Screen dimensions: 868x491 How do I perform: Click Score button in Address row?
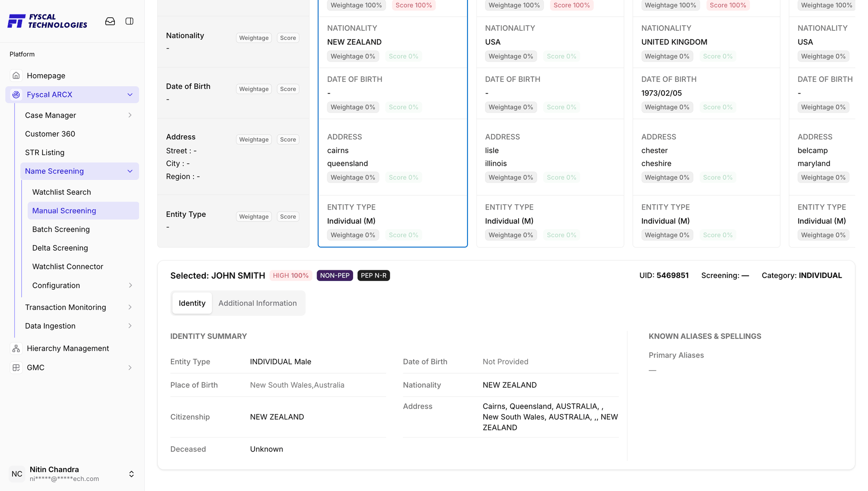288,140
